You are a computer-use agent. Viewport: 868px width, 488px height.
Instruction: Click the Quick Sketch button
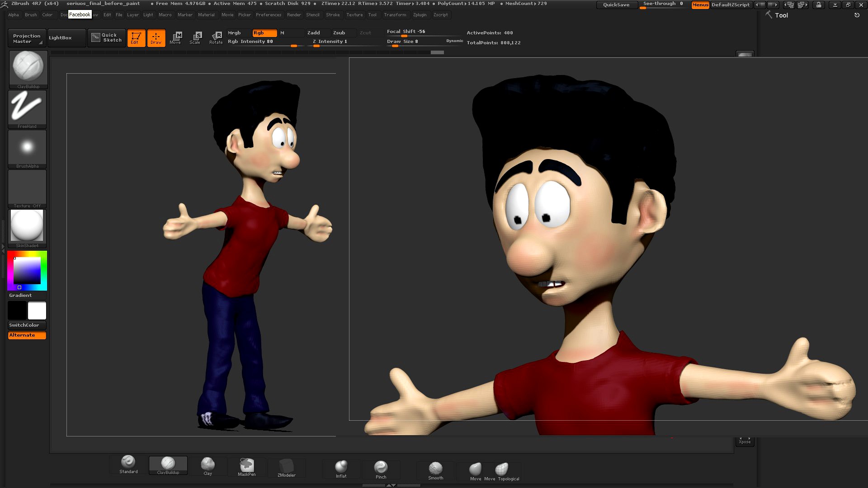[x=107, y=38]
